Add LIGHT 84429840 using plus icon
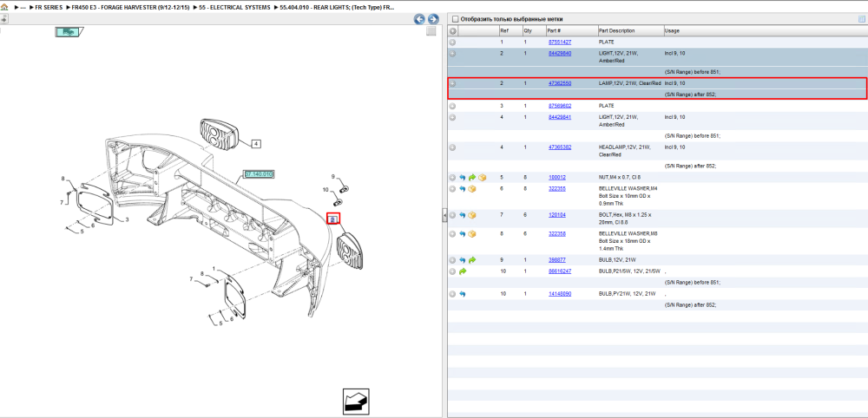 pyautogui.click(x=452, y=54)
